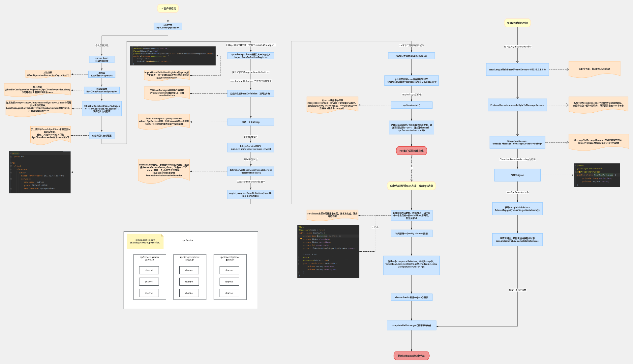Screen dimensions: 633x364
Task: Click the red rpc客户端初始化完成 terminator
Action: [411, 151]
